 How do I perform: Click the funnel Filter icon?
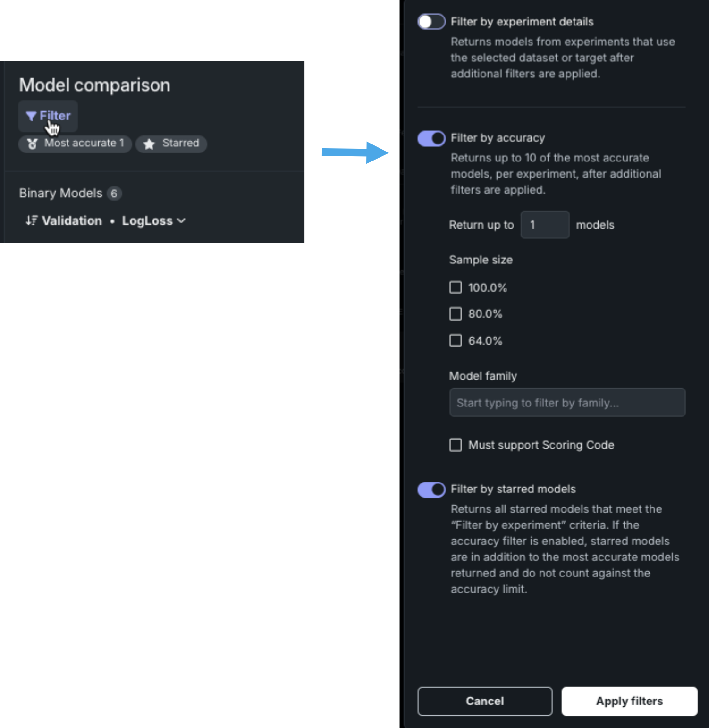31,116
